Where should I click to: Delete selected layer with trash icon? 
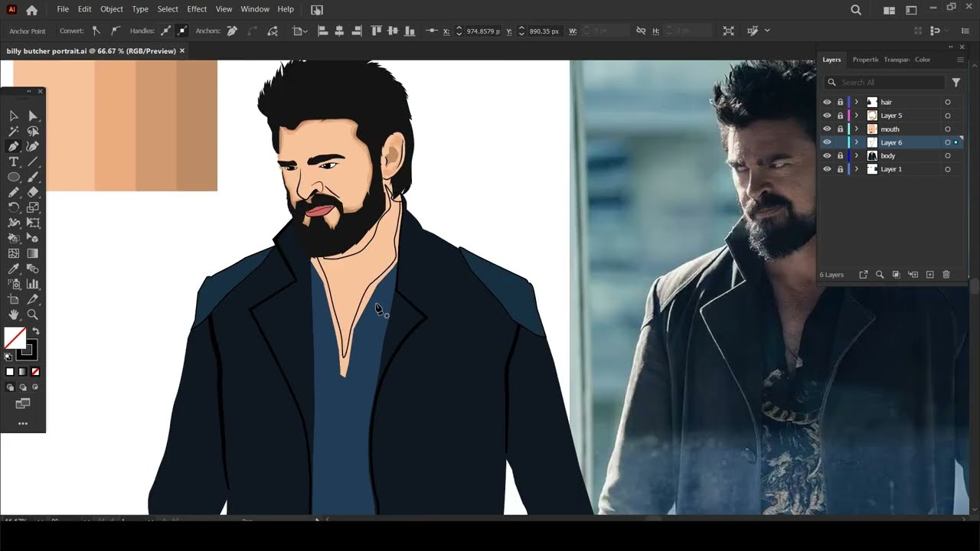pyautogui.click(x=946, y=275)
